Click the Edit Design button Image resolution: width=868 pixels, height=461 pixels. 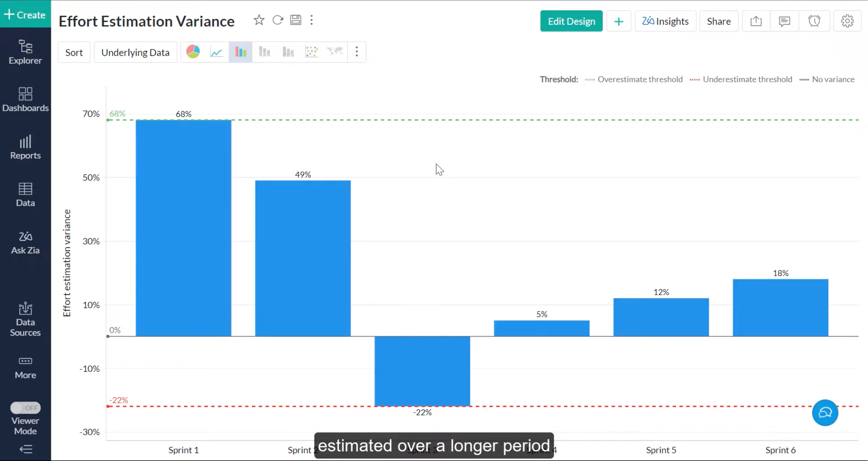coord(571,21)
